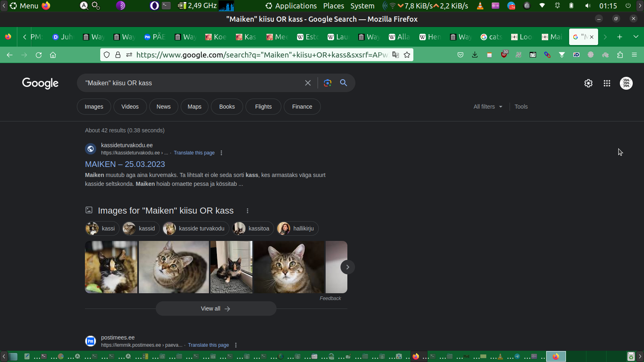Focus the Firefox address bar URL
The image size is (644, 362).
[262, 55]
